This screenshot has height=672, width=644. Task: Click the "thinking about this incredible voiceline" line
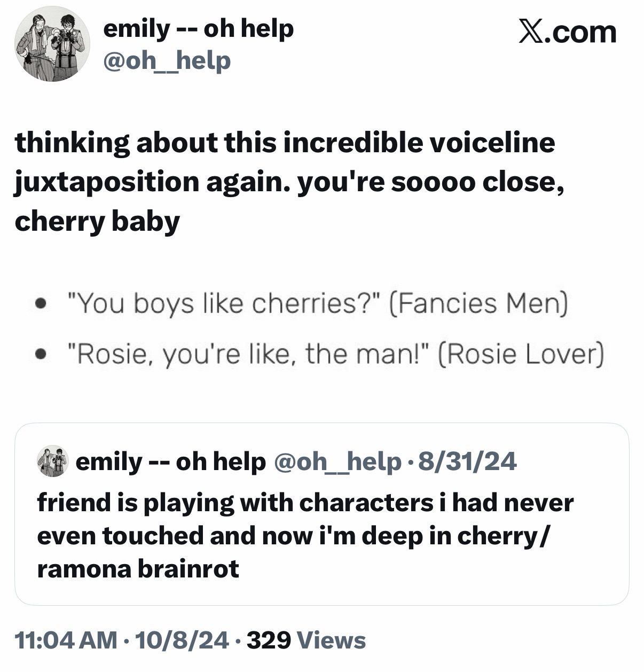[285, 143]
